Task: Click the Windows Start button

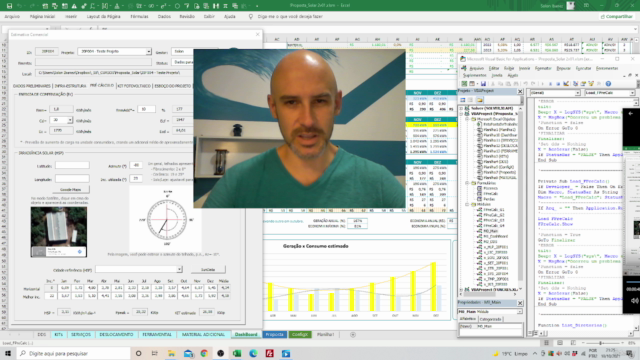Action: pyautogui.click(x=8, y=353)
